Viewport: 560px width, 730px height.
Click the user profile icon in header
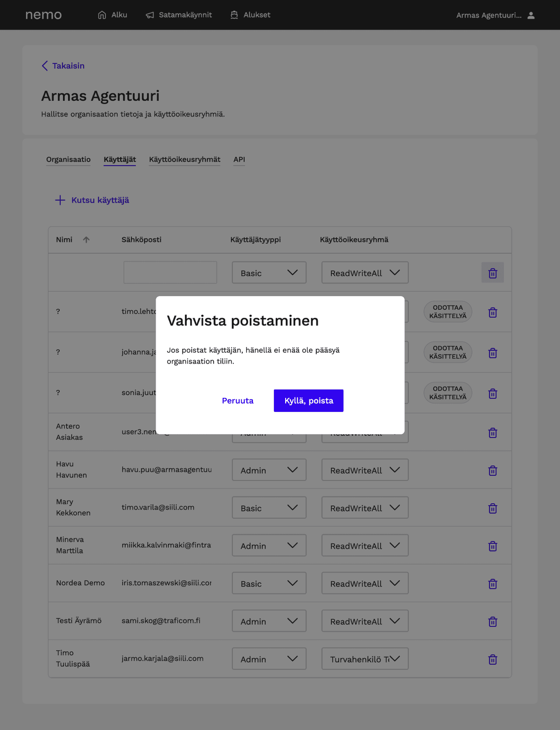pyautogui.click(x=531, y=15)
